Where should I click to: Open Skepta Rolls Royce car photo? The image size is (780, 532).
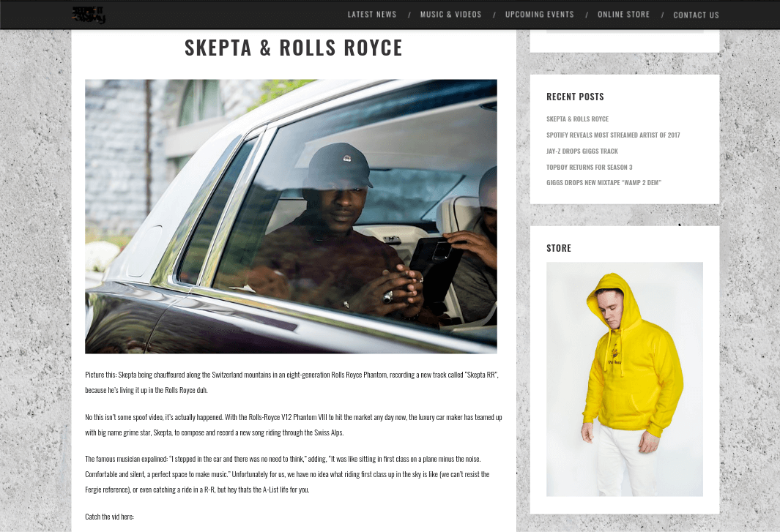291,217
